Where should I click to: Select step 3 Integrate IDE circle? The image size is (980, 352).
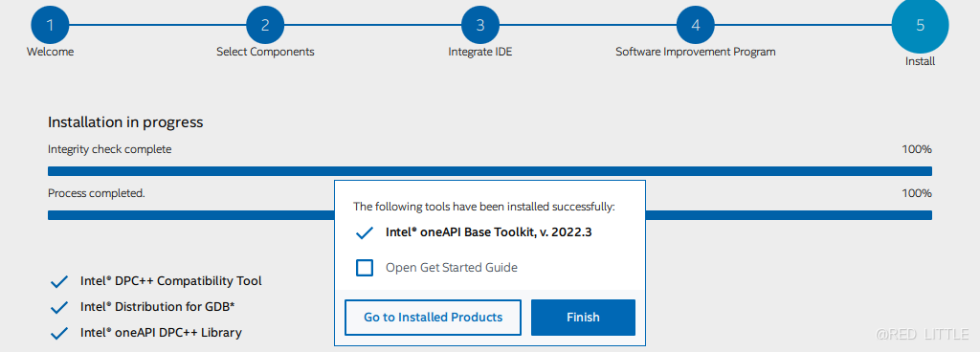[x=480, y=25]
